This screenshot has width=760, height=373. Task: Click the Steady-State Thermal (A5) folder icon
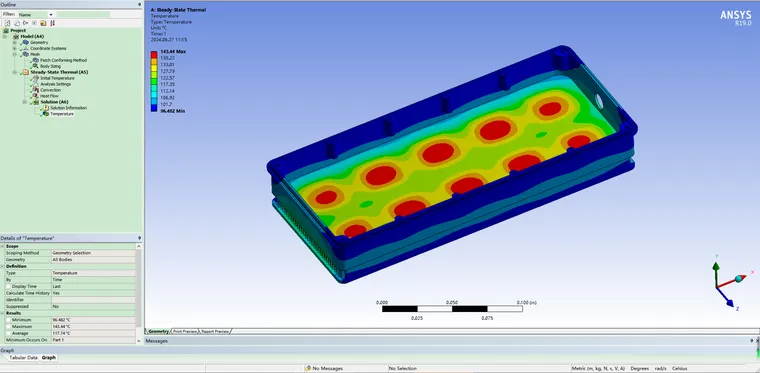25,72
